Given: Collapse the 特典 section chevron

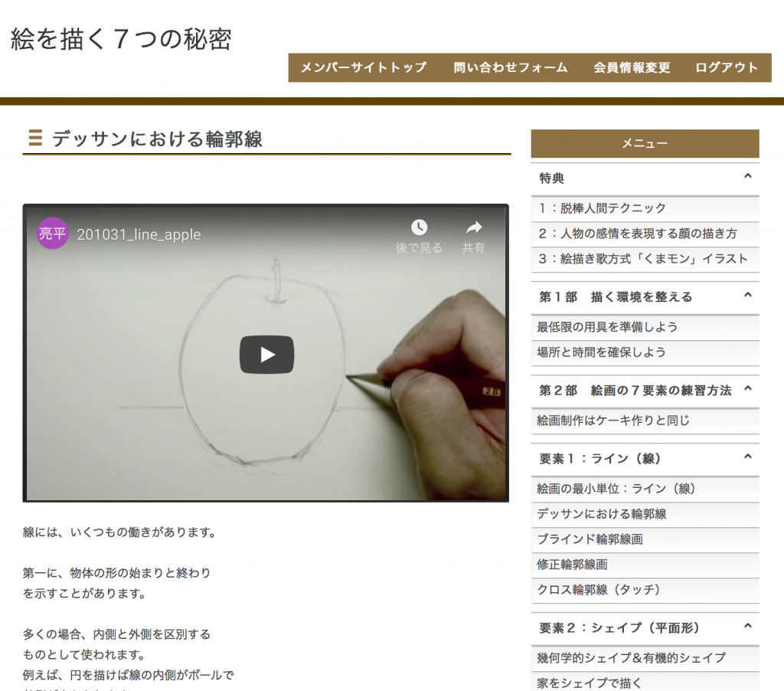Looking at the screenshot, I should pyautogui.click(x=748, y=176).
